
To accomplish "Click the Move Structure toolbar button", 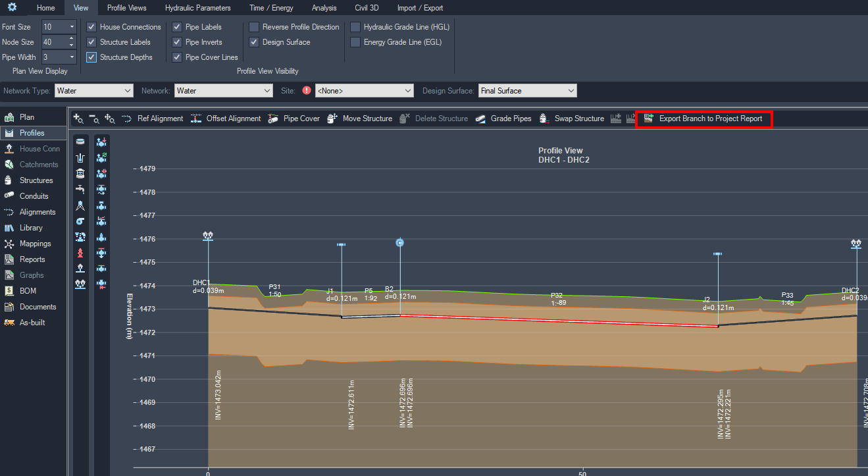I will (359, 119).
